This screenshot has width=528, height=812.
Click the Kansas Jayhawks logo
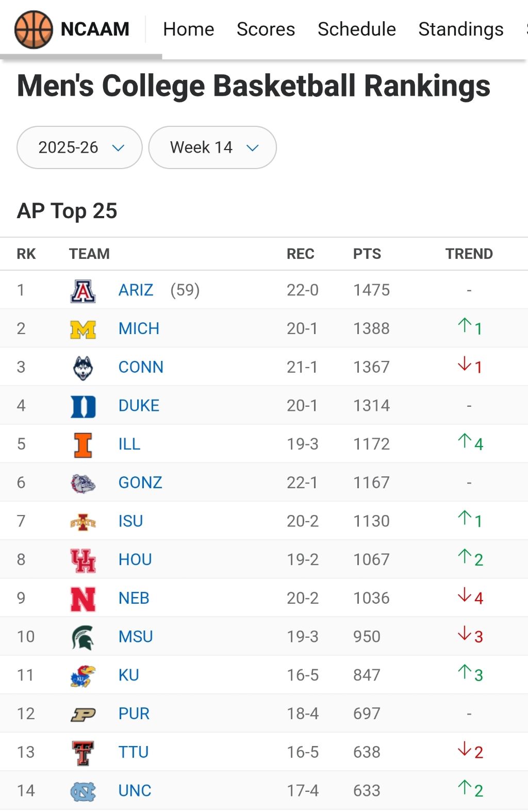coord(83,675)
